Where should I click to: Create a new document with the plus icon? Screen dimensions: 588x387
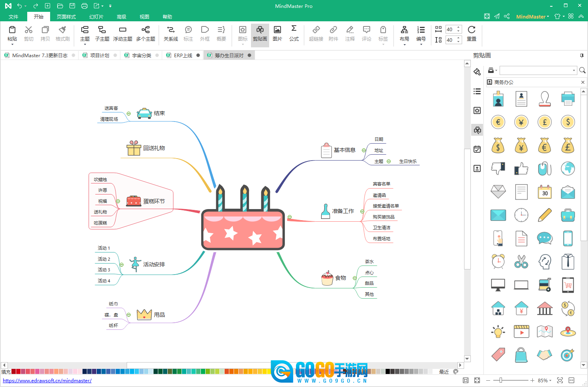47,6
